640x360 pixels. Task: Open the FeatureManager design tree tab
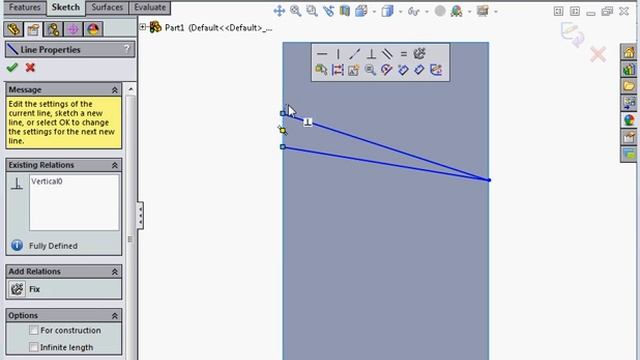pyautogui.click(x=13, y=29)
